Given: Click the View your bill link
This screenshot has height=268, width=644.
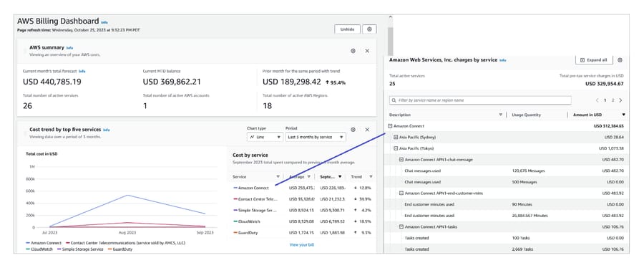Looking at the screenshot, I should [302, 244].
